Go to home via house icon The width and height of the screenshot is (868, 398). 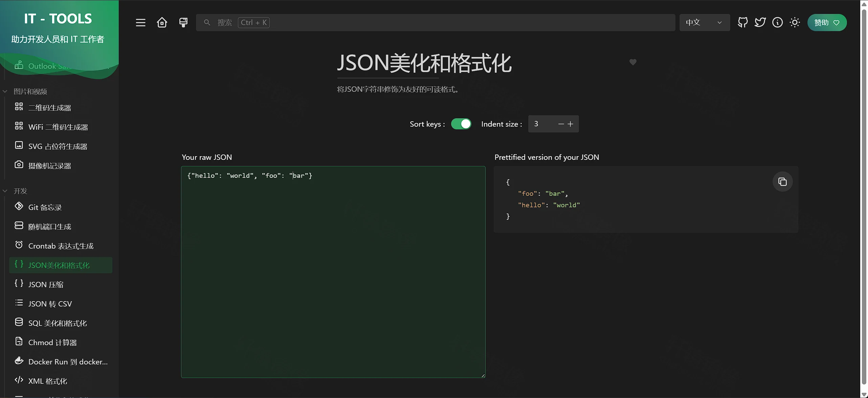point(162,23)
